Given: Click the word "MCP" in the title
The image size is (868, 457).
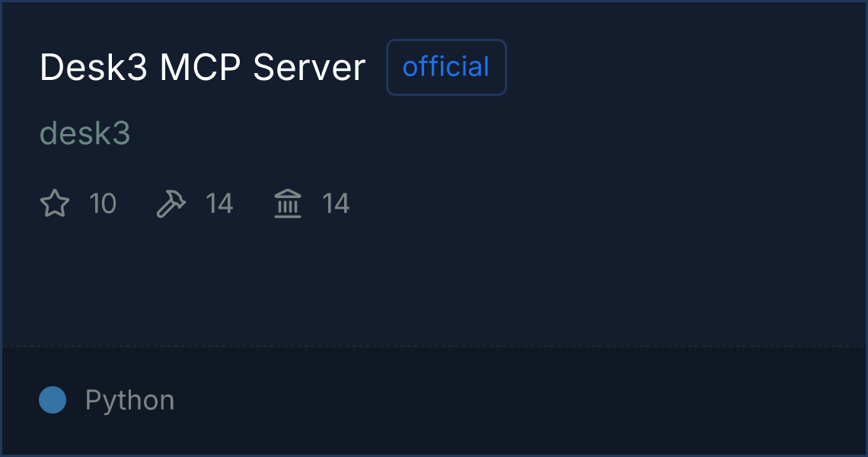Looking at the screenshot, I should (200, 68).
